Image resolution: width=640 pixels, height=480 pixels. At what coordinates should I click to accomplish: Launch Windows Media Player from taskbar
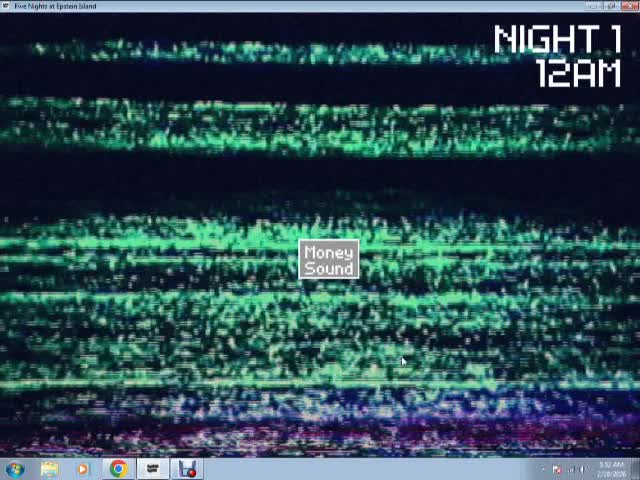click(x=83, y=469)
